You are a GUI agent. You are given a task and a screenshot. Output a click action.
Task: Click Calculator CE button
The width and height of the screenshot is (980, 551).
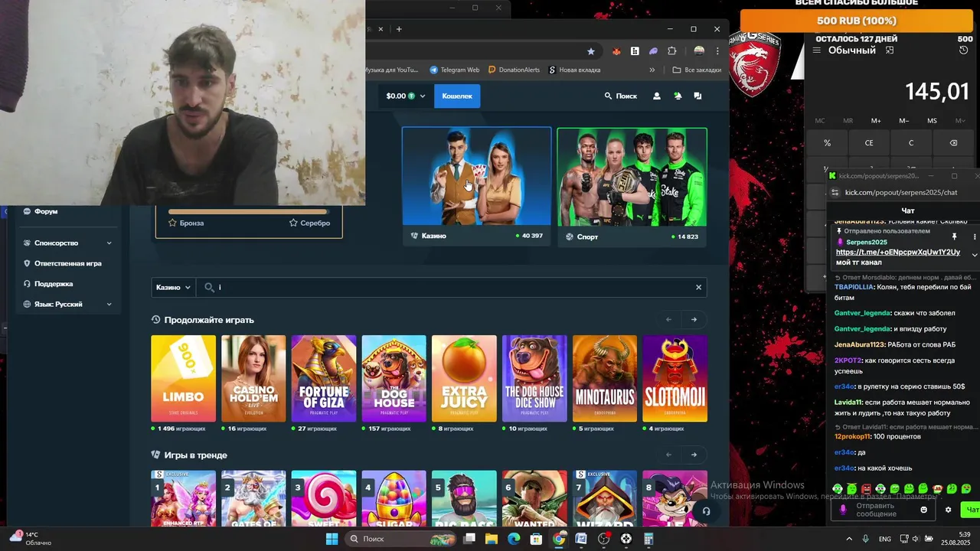pos(869,143)
